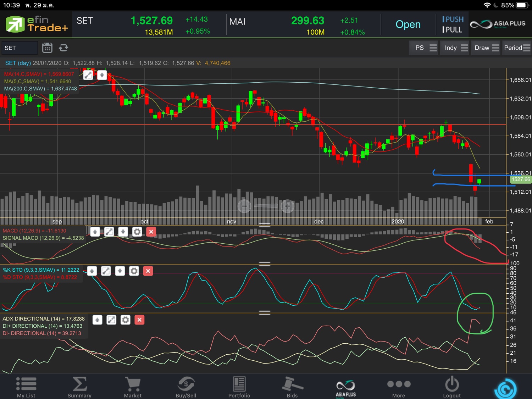Move the ADX Directional panel up
Screen dimensions: 532x399
pyautogui.click(x=97, y=320)
